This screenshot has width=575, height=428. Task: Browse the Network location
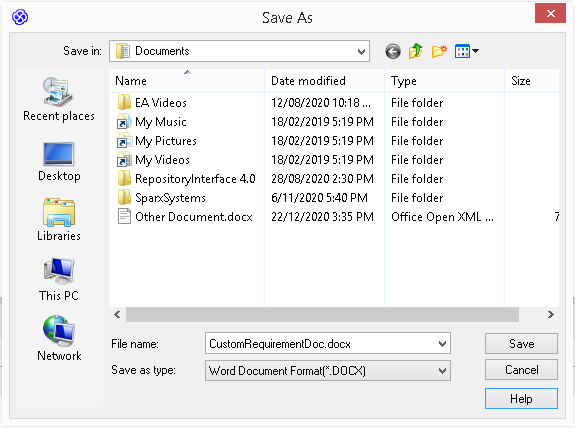(59, 339)
